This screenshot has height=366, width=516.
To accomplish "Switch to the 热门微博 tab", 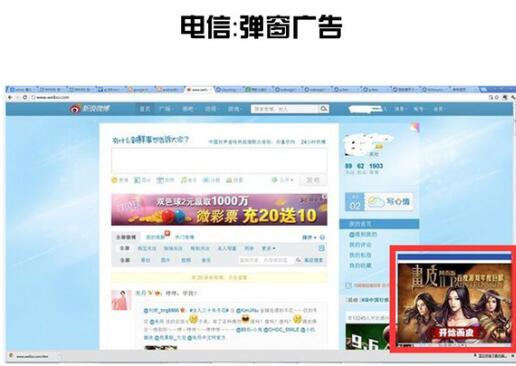I will [x=184, y=237].
